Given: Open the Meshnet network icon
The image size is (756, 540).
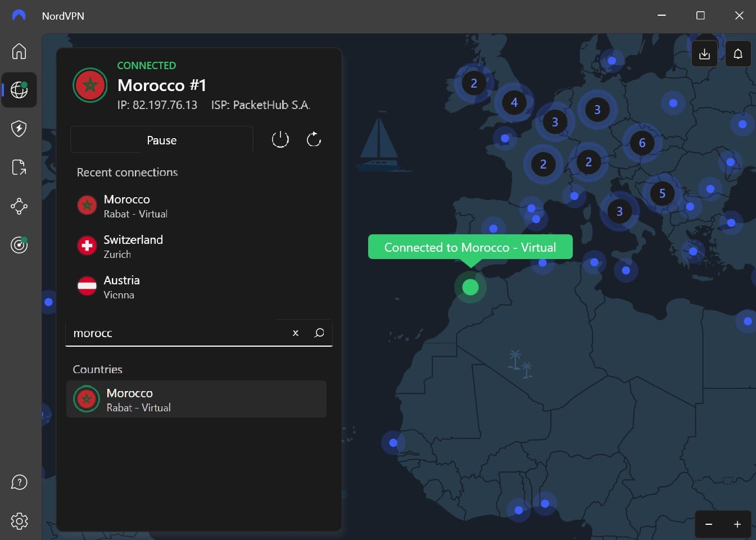Looking at the screenshot, I should tap(19, 206).
